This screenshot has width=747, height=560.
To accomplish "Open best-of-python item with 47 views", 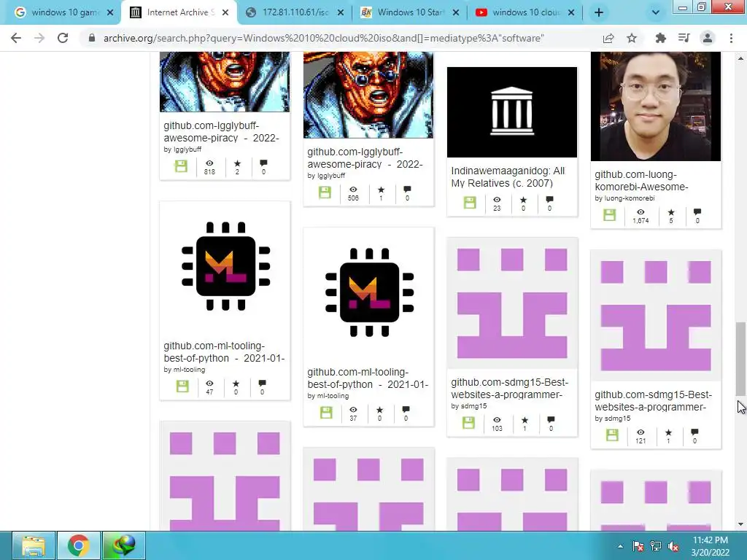I will coord(224,352).
